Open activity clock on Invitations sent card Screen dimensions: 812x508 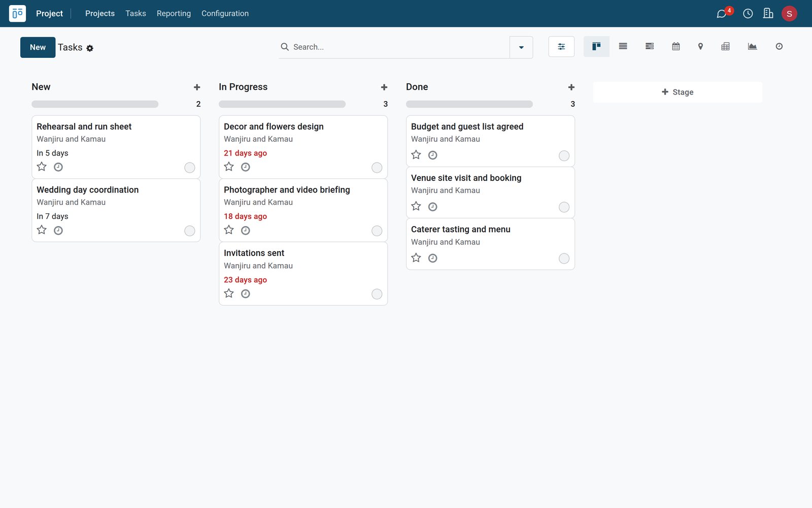click(246, 294)
